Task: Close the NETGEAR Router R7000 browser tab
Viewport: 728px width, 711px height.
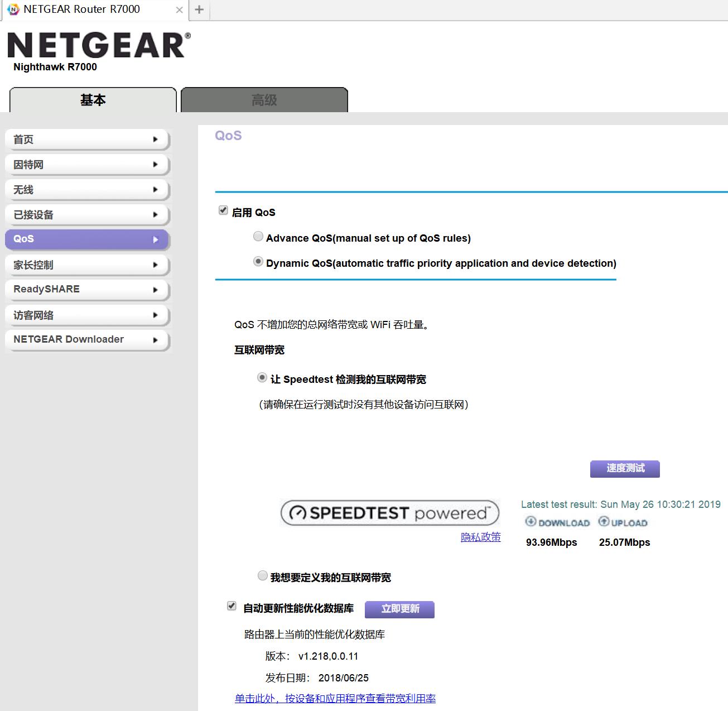Action: [179, 9]
